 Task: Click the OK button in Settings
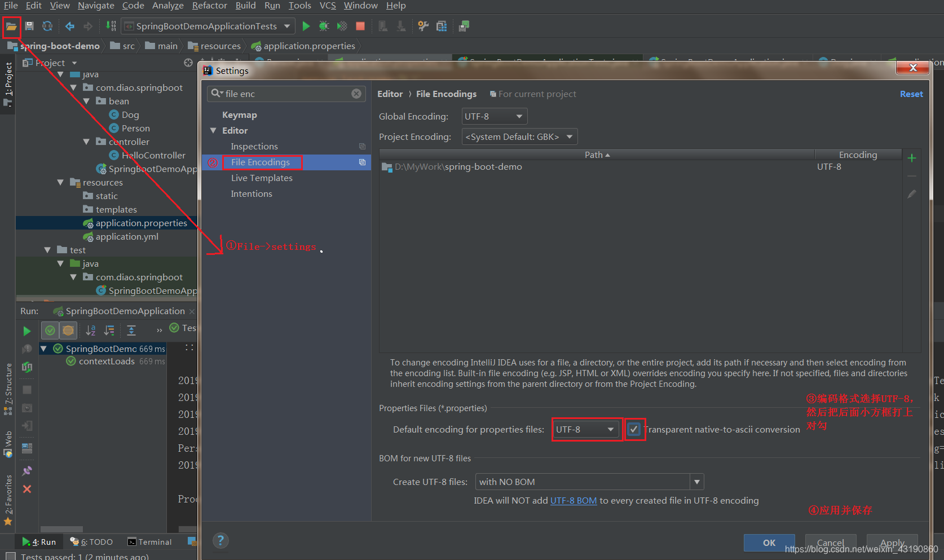[x=769, y=543]
